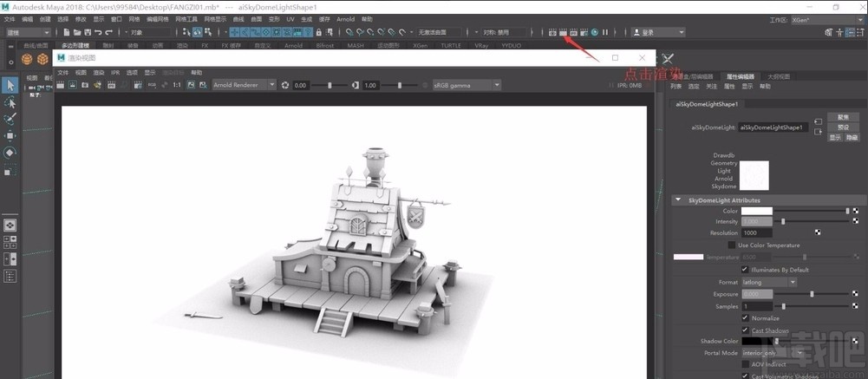Select the Move tool in toolbox
The image size is (868, 379).
[10, 135]
